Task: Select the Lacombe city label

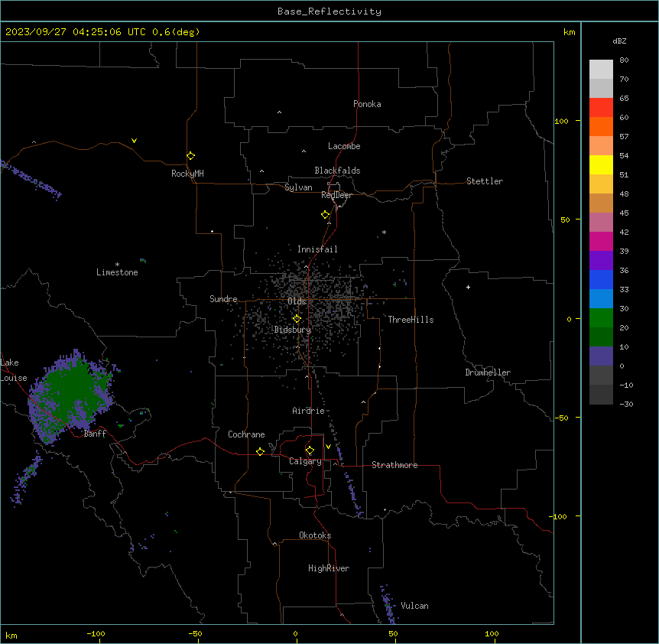Action: click(344, 146)
